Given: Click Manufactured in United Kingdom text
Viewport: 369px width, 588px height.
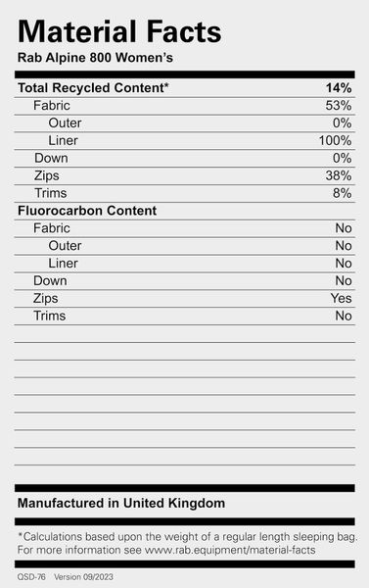Looking at the screenshot, I should (121, 503).
